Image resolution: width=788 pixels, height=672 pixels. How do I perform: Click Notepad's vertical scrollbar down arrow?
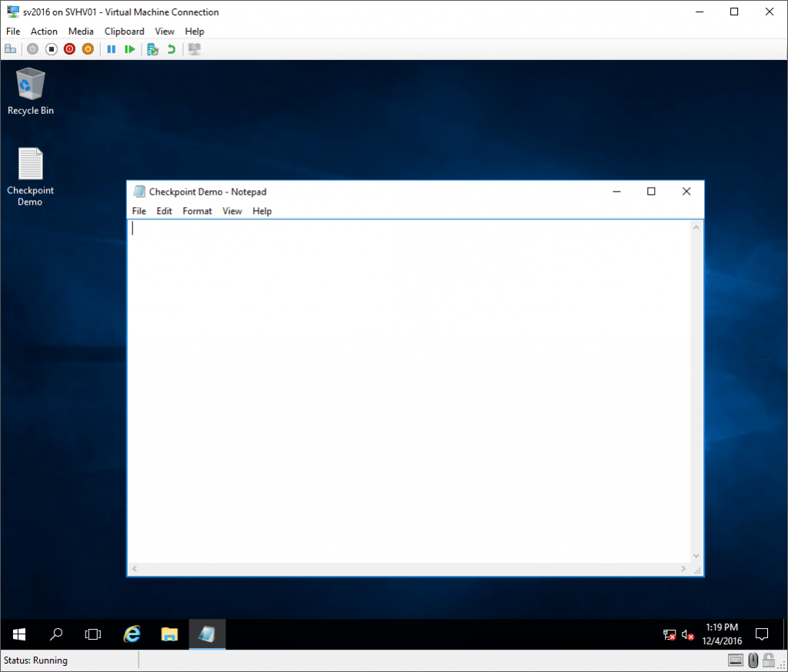(696, 556)
